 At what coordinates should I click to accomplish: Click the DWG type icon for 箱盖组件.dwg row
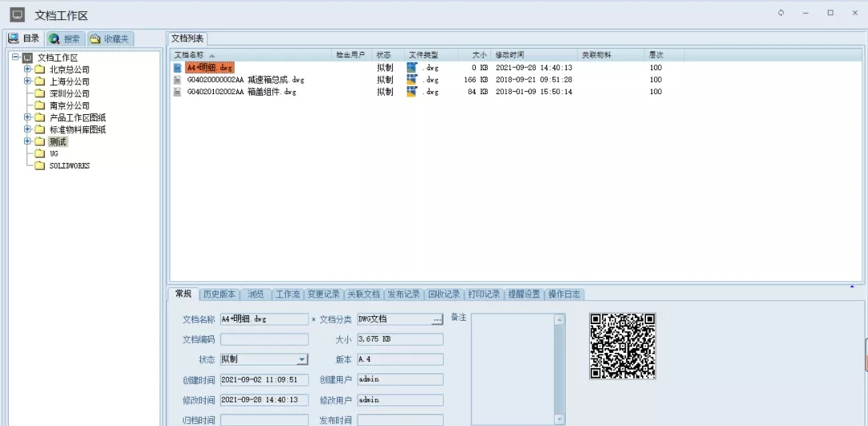412,92
